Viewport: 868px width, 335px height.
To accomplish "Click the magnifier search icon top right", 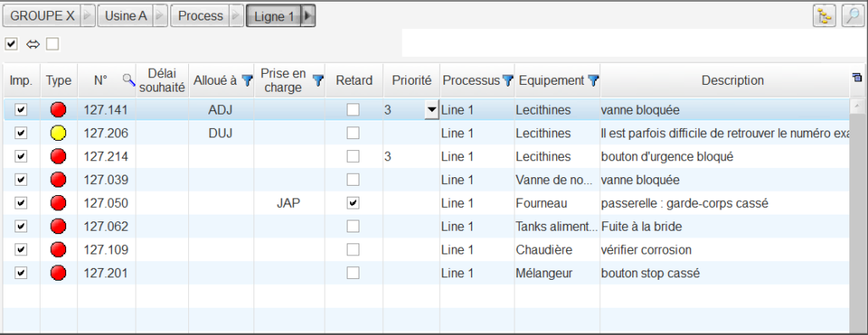I will click(852, 16).
